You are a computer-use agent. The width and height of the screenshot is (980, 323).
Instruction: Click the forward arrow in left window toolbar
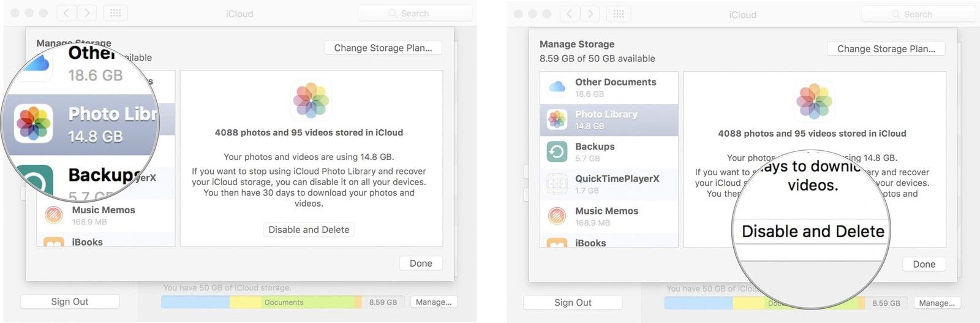(x=87, y=13)
